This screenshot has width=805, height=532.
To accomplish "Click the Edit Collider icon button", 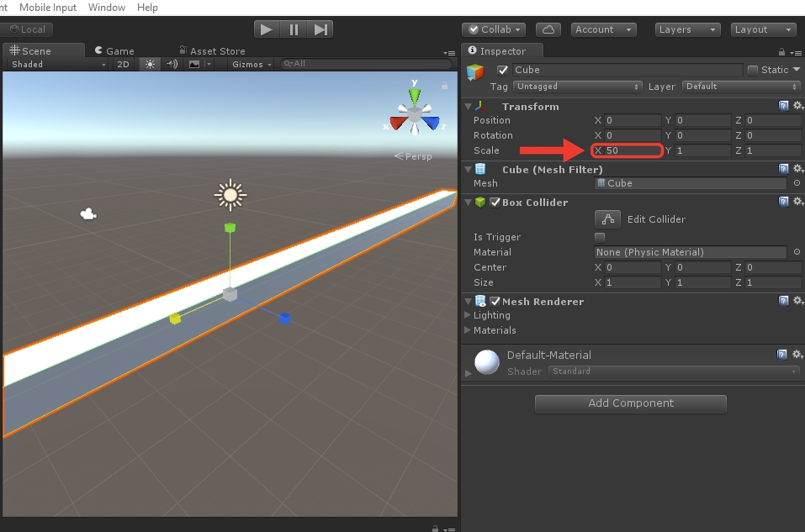I will point(608,219).
